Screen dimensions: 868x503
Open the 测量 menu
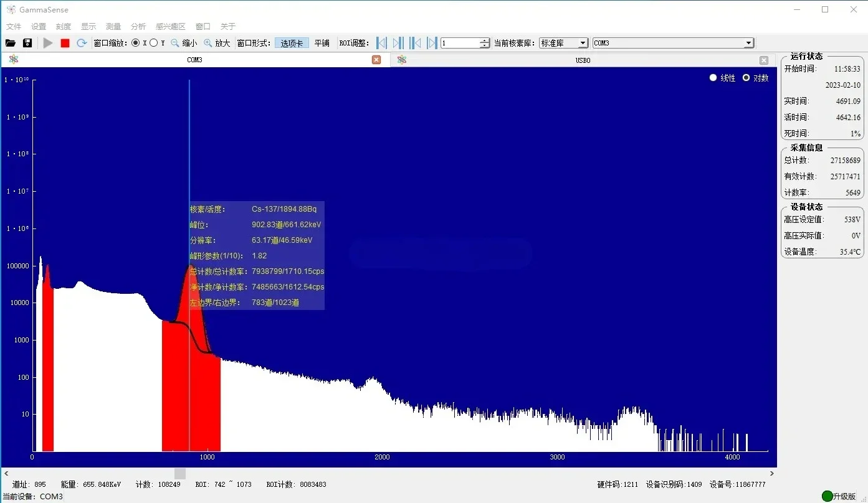pos(113,26)
